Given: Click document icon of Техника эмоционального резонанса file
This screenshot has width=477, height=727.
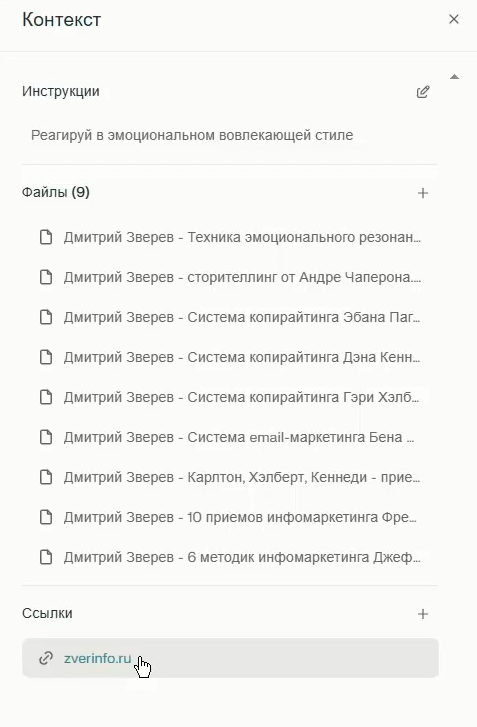Looking at the screenshot, I should [x=46, y=237].
